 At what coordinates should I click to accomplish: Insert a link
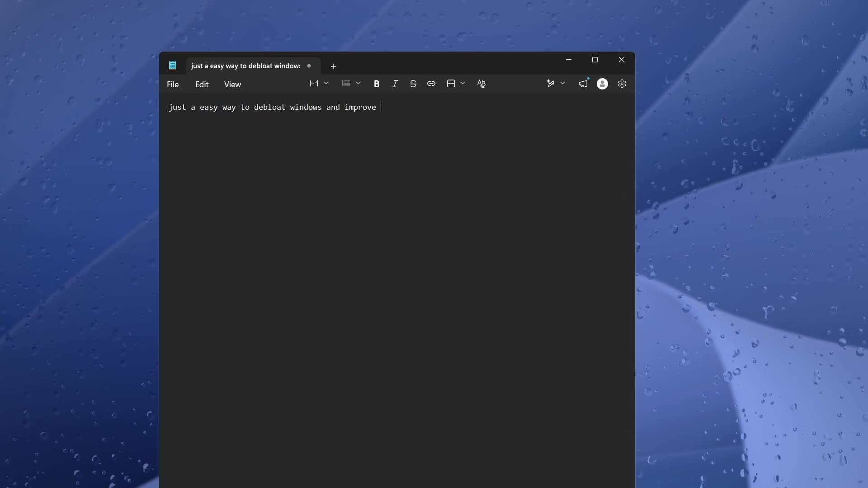pos(431,84)
